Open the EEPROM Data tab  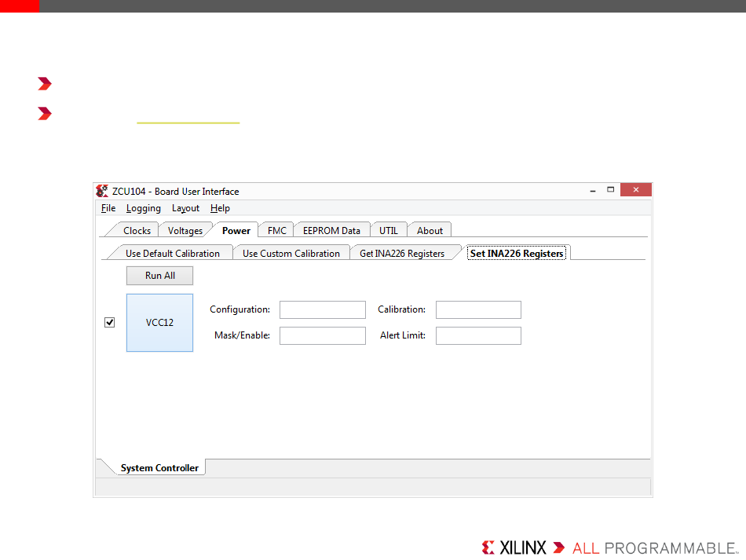coord(331,230)
